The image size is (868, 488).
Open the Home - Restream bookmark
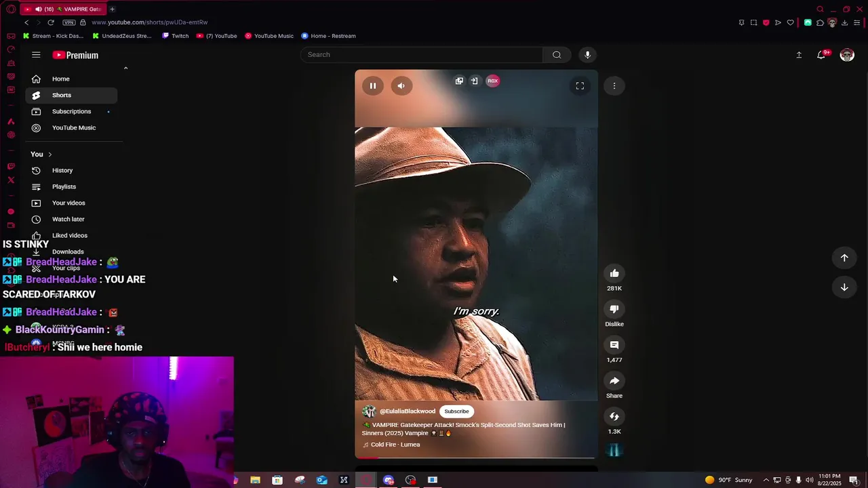tap(329, 36)
